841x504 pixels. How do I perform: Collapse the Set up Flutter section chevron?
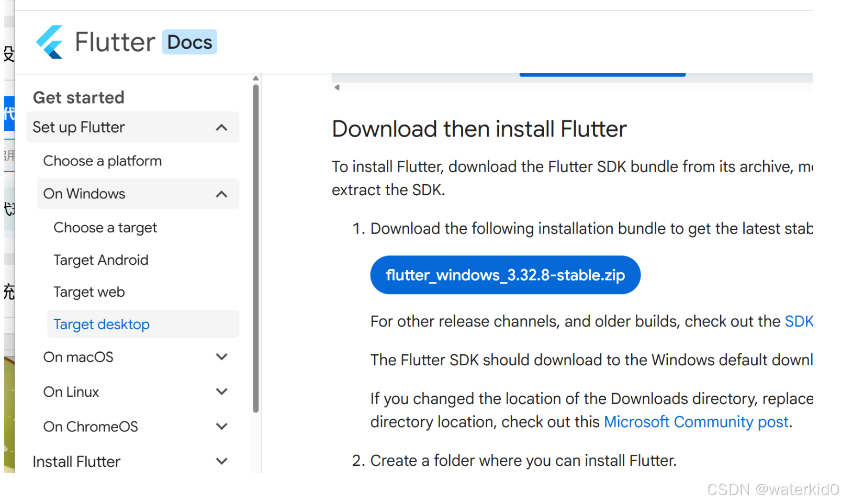[x=221, y=127]
